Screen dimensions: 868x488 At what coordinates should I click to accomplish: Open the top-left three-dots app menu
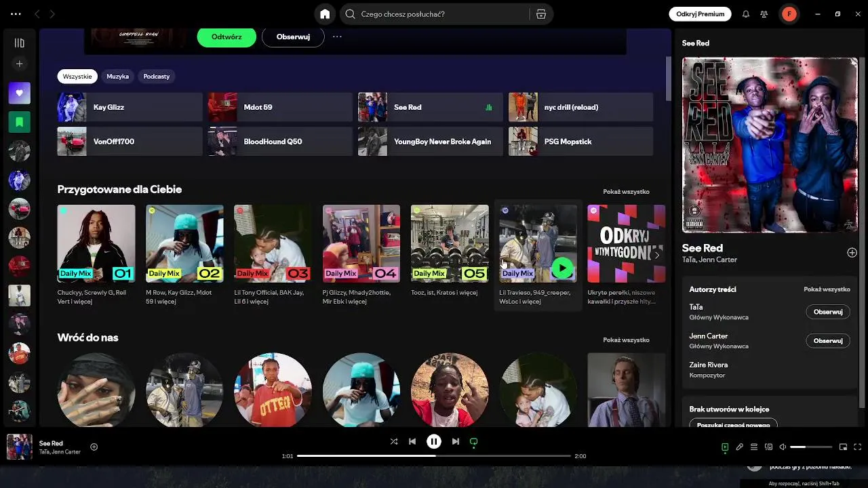(16, 14)
